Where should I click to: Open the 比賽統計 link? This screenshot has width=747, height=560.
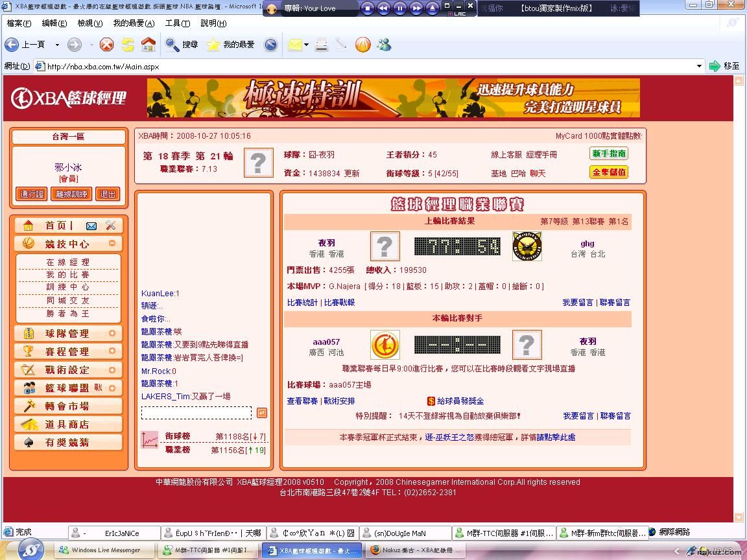pos(302,303)
